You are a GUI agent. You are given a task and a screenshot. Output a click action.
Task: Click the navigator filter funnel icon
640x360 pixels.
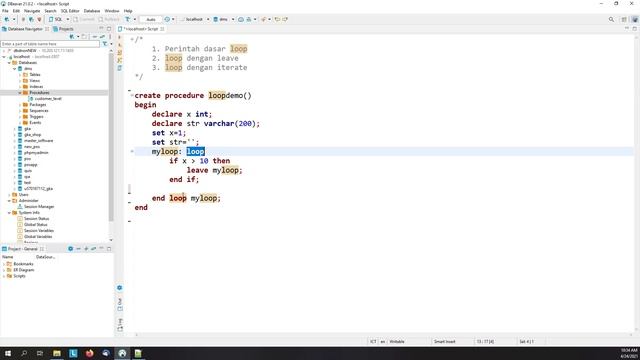click(105, 44)
